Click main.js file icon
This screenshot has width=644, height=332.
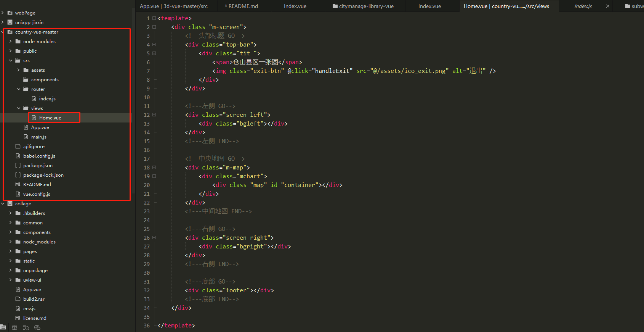coord(26,137)
